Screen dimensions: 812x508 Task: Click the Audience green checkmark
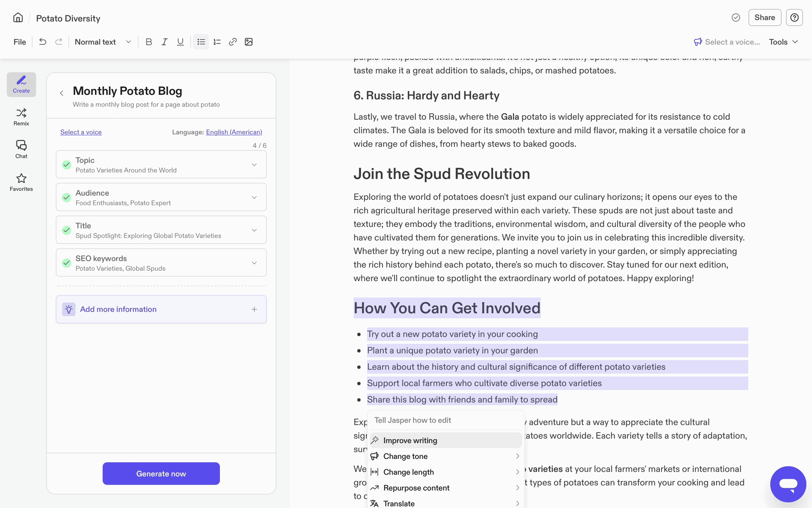(x=66, y=197)
